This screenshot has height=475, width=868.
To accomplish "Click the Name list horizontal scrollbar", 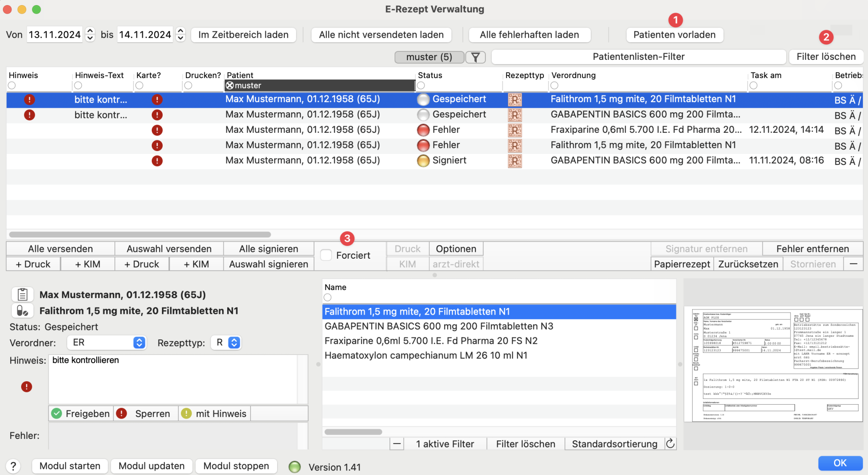I will [x=353, y=432].
